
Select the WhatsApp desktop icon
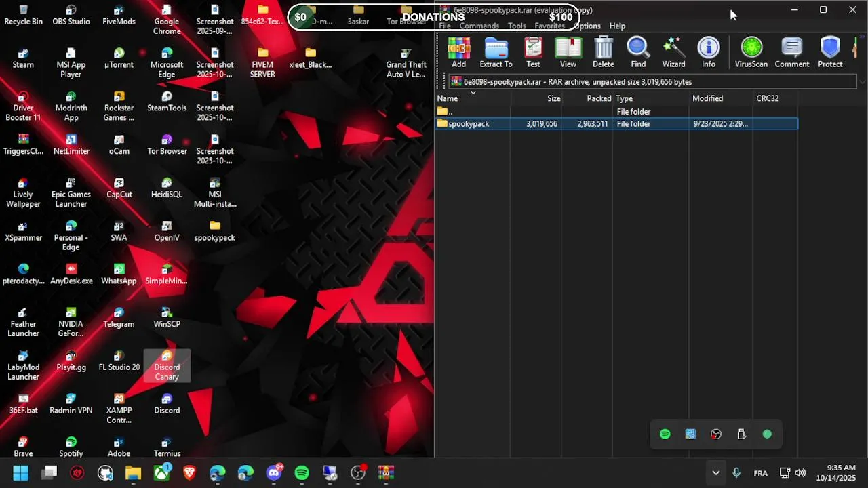click(x=119, y=274)
